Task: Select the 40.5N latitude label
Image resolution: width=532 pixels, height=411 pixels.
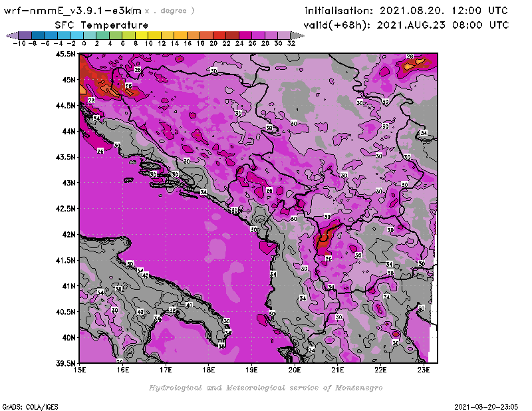Action: (x=65, y=312)
